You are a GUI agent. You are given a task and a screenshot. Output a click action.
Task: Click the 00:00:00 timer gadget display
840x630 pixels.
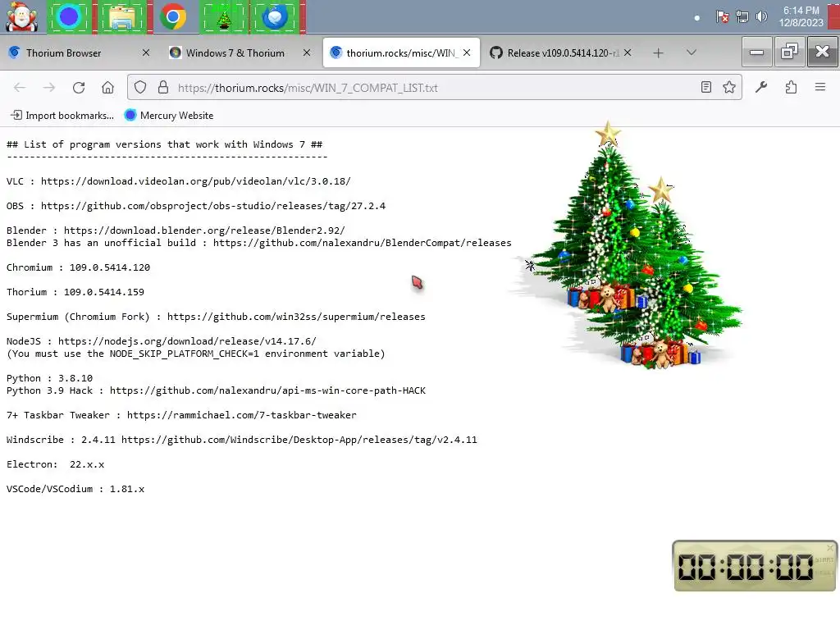745,567
